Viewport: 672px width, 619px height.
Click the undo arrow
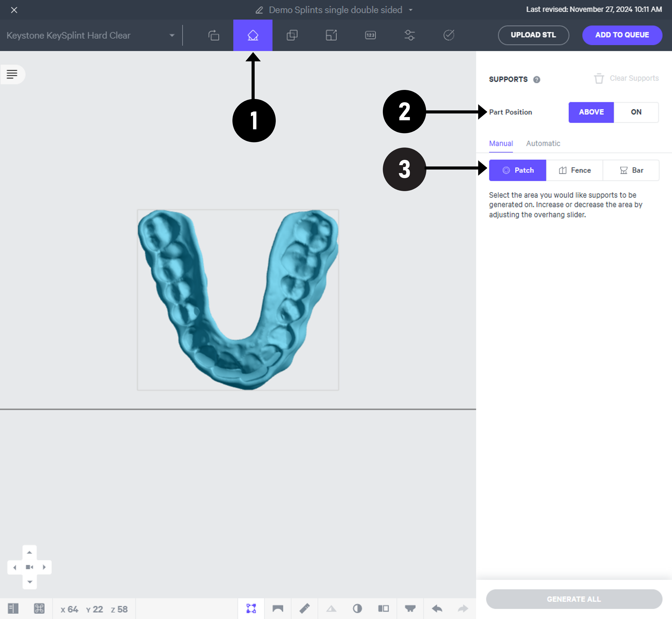(x=437, y=609)
